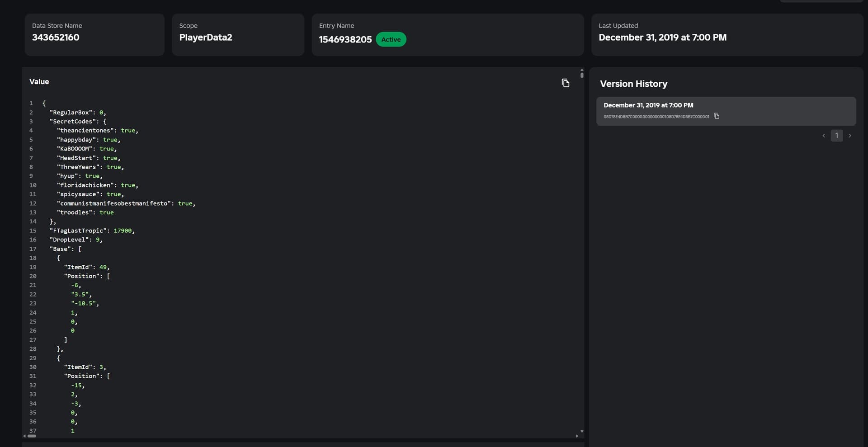
Task: Go to the next page with the right chevron
Action: click(850, 136)
